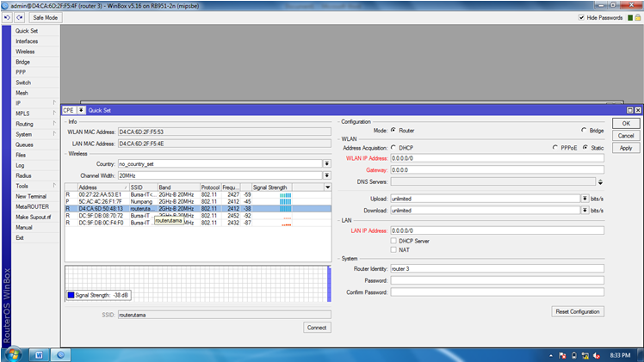
Task: Click the padlock icon next to Hide Passwords
Action: pos(637,18)
